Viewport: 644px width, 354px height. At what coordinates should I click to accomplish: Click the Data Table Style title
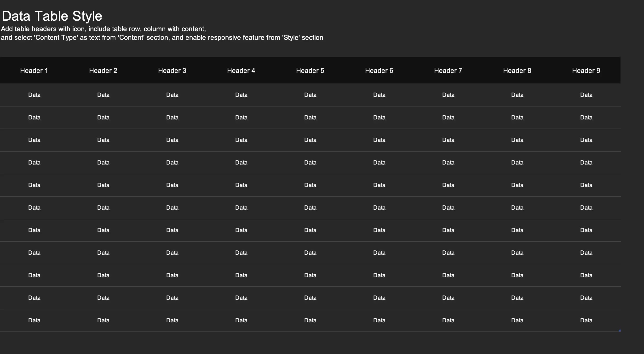click(x=52, y=16)
